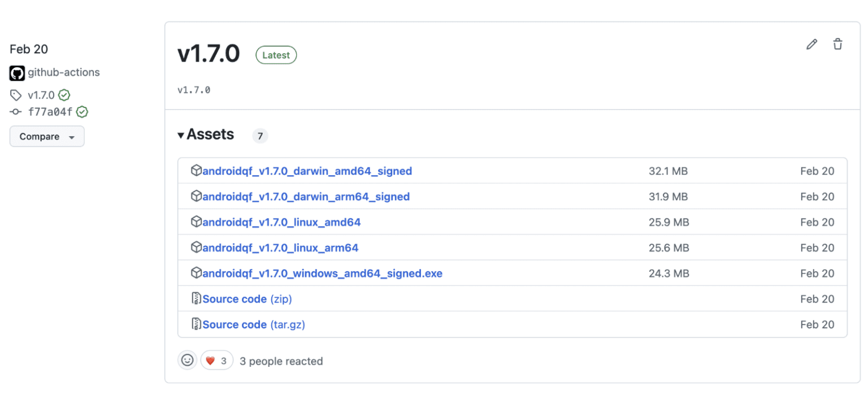Click the zip file icon beside Source code
Viewport: 868px width, 394px height.
point(196,298)
